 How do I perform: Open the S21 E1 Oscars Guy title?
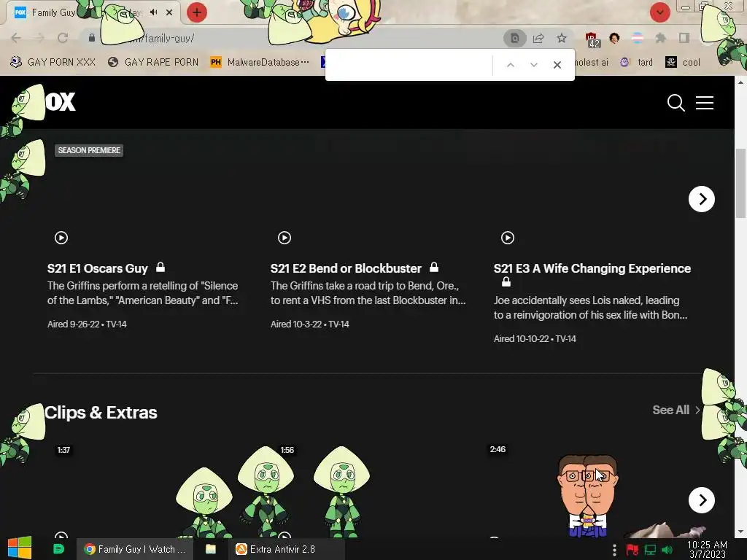pyautogui.click(x=98, y=268)
